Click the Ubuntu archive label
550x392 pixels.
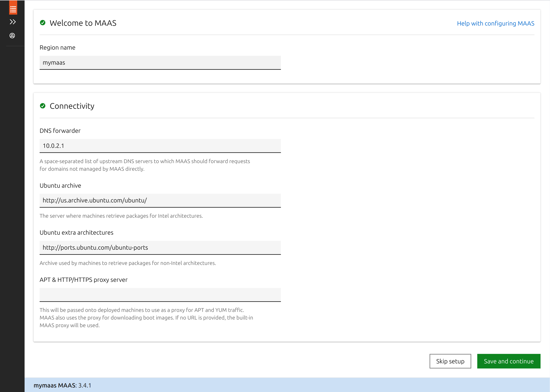click(x=60, y=186)
